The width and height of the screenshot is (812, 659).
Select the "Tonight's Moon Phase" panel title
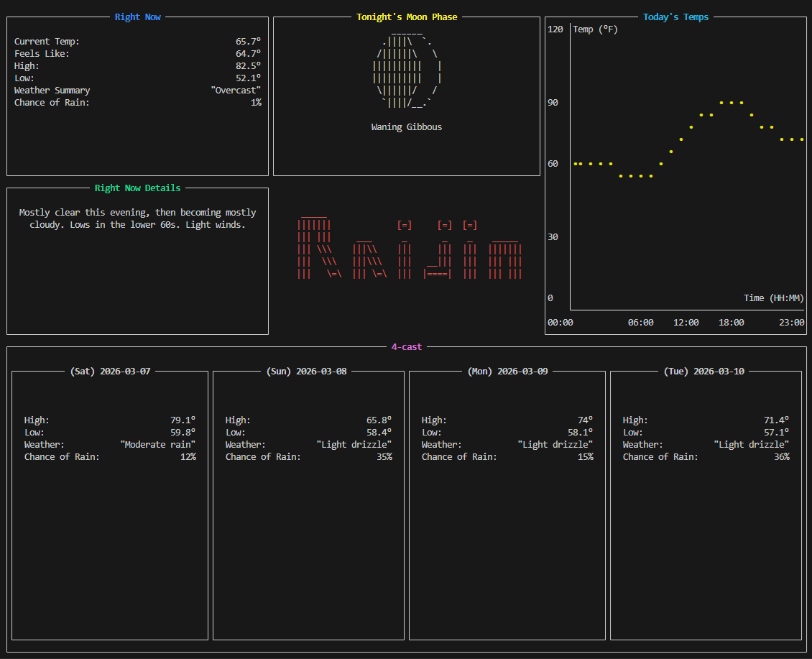407,17
